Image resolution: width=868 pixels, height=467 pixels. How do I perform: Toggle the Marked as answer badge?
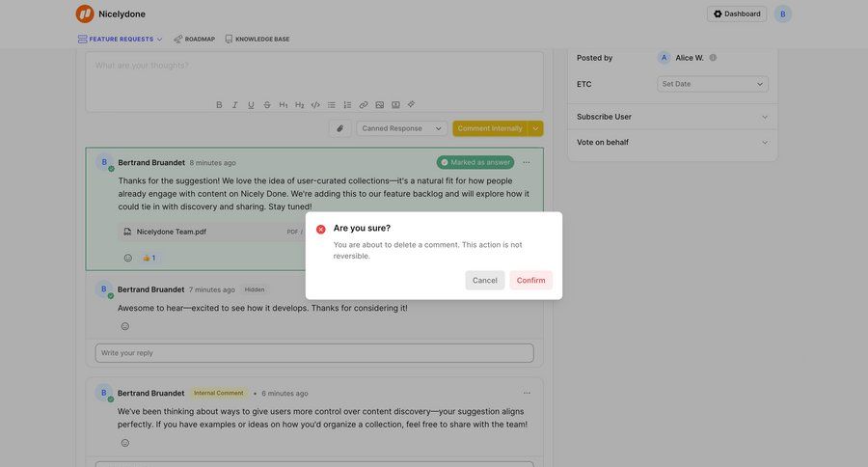(475, 162)
